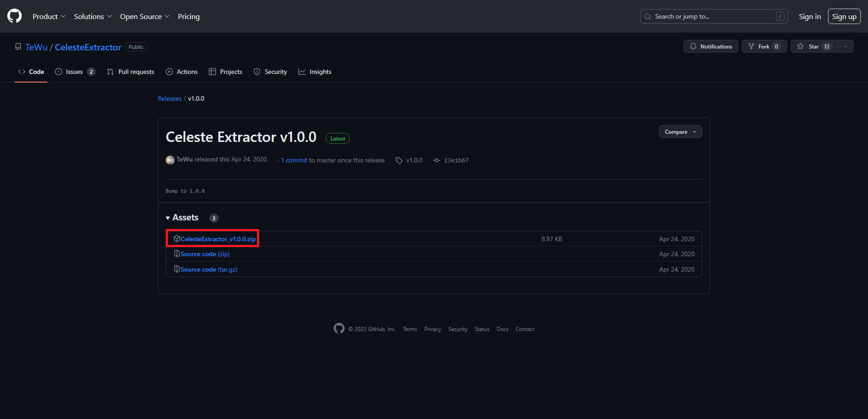Click the commit icon next to 13e1b67
This screenshot has width=868, height=419.
click(437, 161)
